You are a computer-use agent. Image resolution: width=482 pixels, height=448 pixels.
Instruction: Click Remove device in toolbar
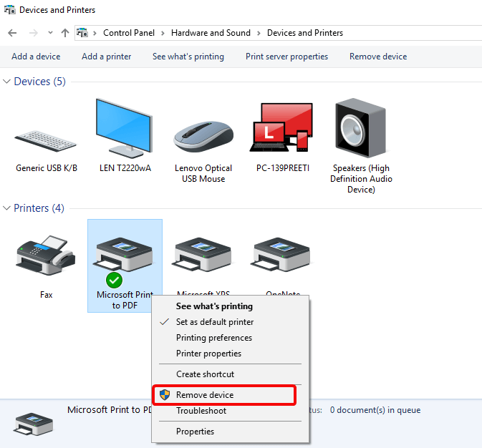coord(378,57)
